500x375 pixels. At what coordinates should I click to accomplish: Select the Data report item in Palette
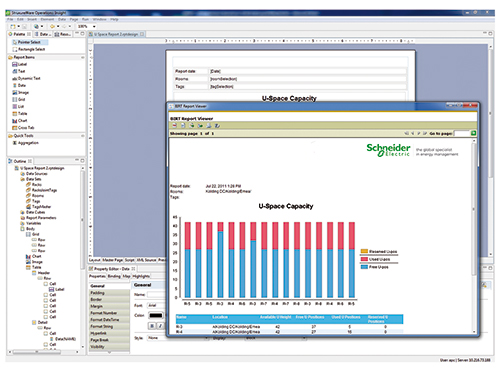(x=19, y=86)
